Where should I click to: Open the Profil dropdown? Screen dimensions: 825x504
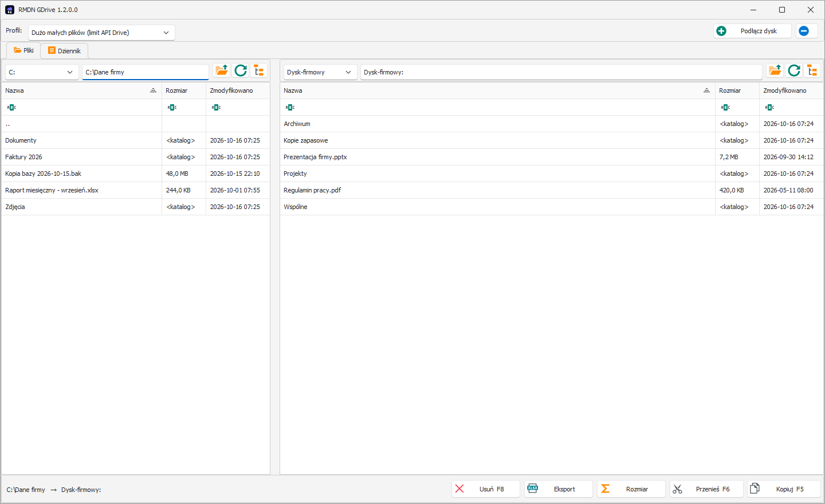[101, 33]
